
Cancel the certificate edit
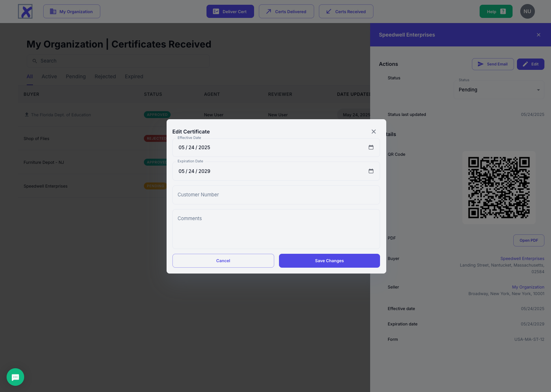point(223,261)
